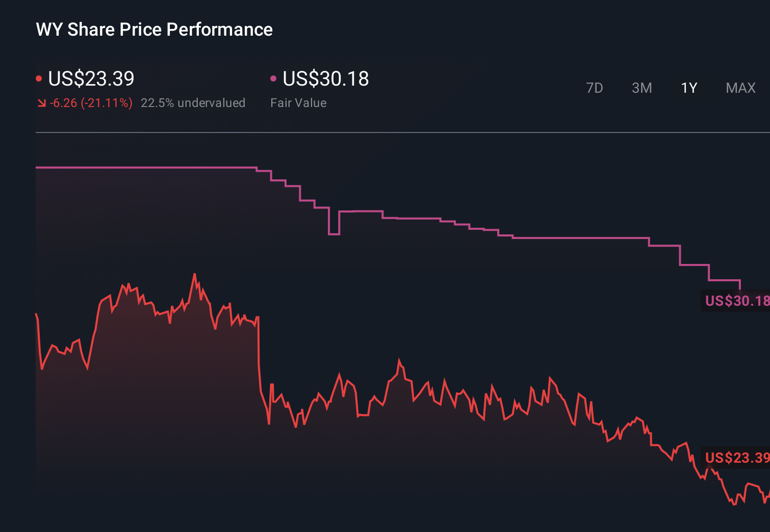The height and width of the screenshot is (532, 770).
Task: Select the 1Y time range tab
Action: coord(688,88)
